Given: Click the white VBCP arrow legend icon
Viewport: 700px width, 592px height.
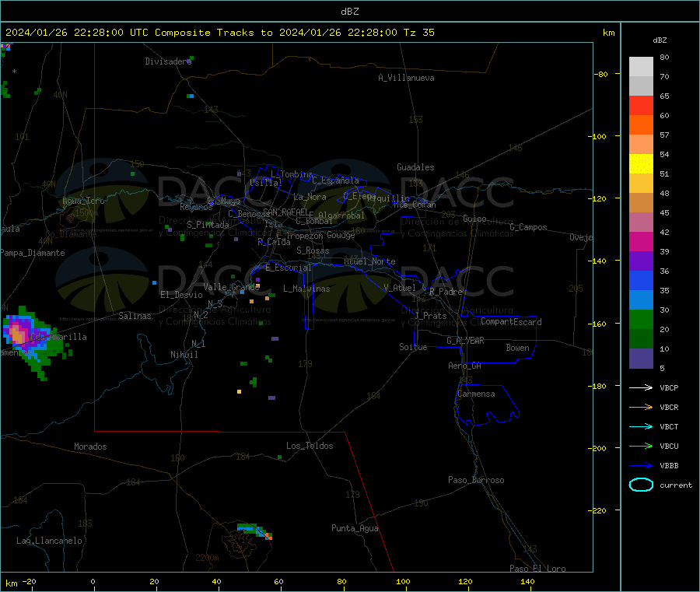Looking at the screenshot, I should pos(641,387).
